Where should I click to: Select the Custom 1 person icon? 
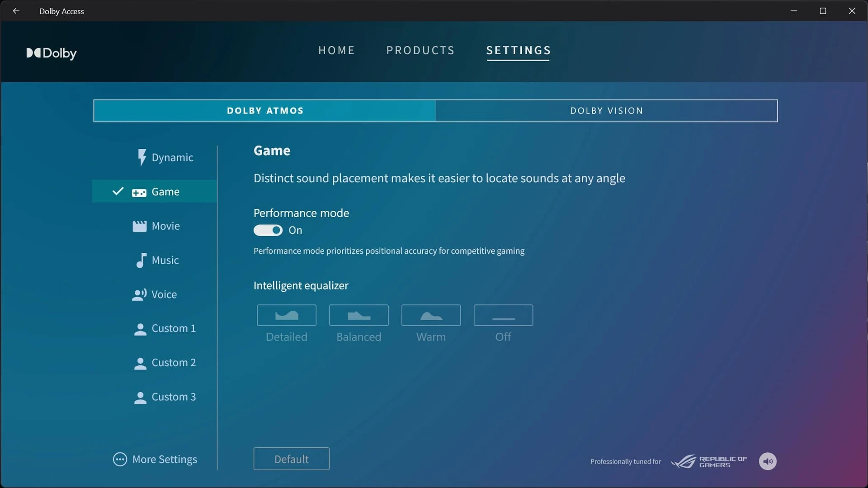(140, 329)
